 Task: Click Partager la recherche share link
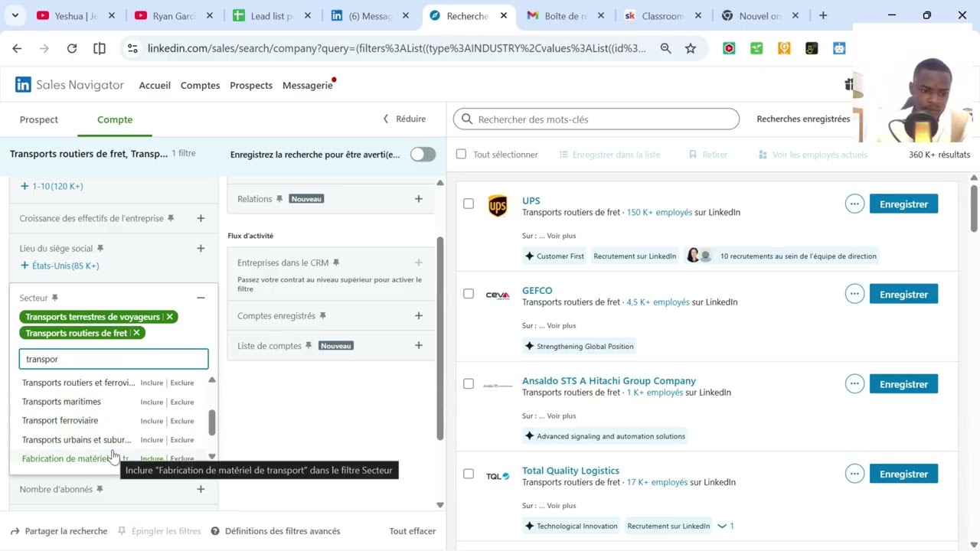59,531
